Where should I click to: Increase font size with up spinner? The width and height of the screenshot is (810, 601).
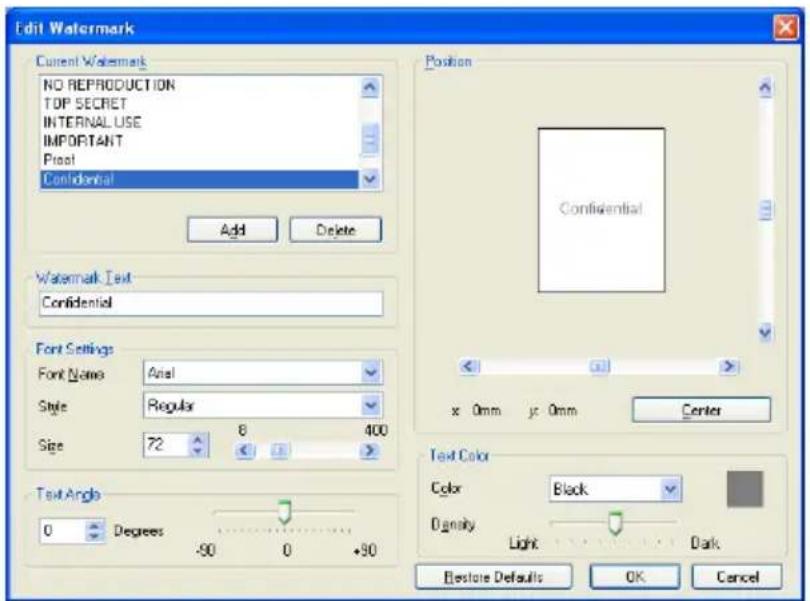197,439
